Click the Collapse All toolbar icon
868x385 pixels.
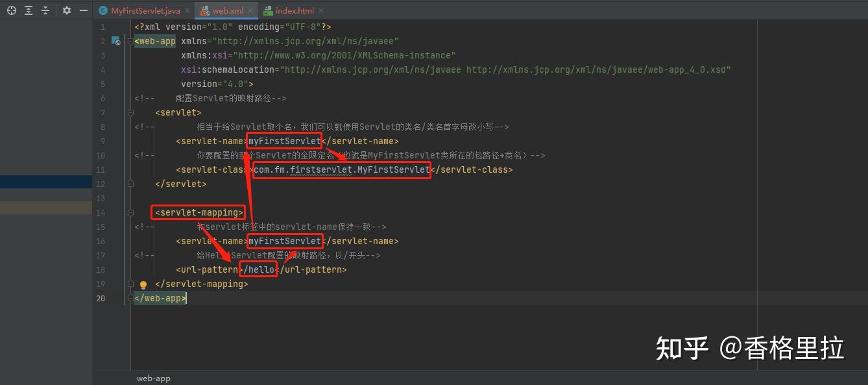pyautogui.click(x=45, y=10)
